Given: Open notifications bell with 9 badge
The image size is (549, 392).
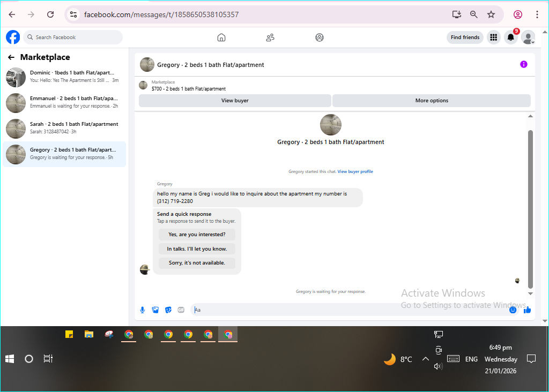Looking at the screenshot, I should (x=511, y=37).
